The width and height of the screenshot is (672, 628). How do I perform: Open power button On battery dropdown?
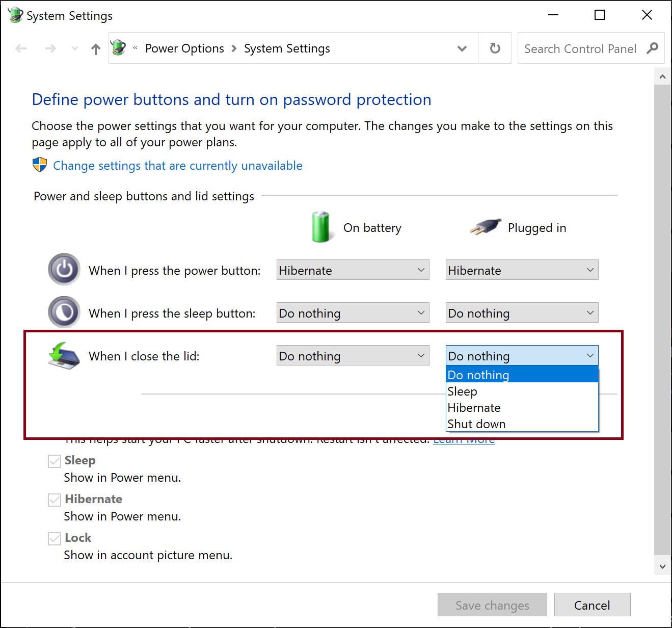(x=353, y=270)
